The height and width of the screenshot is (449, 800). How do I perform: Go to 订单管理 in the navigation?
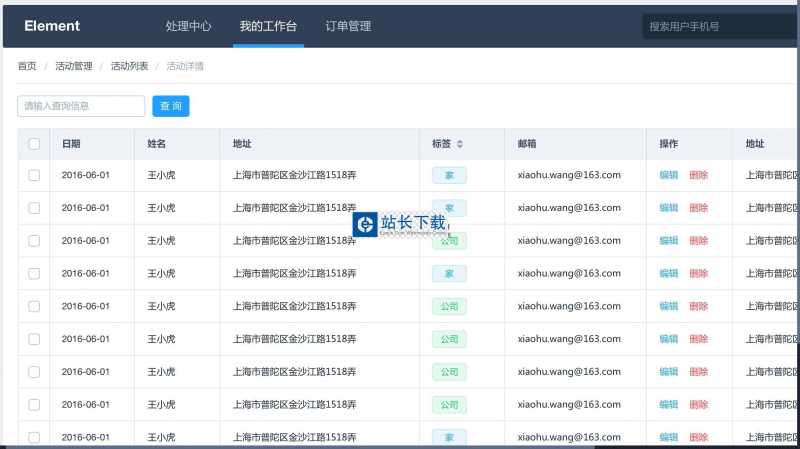coord(348,26)
